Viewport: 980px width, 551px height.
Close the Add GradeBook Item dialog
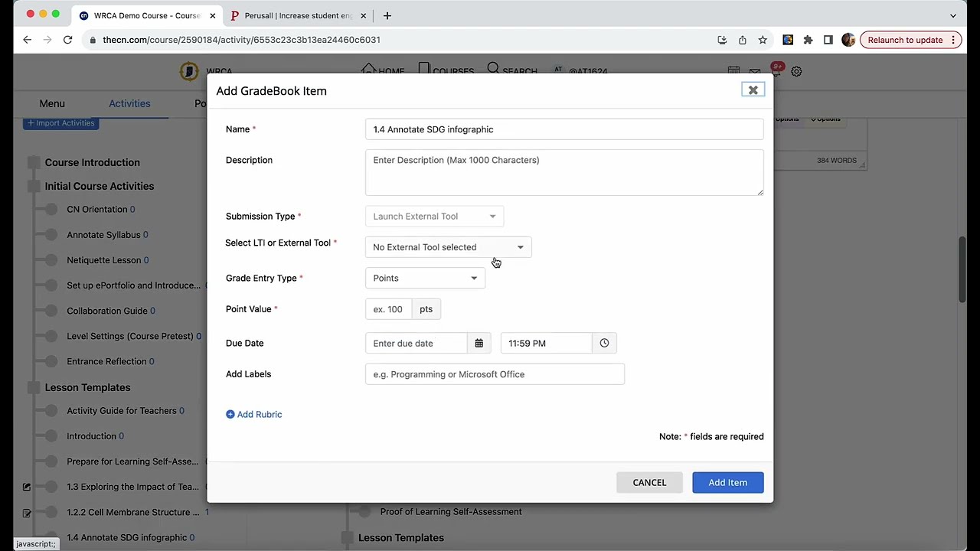click(x=753, y=90)
